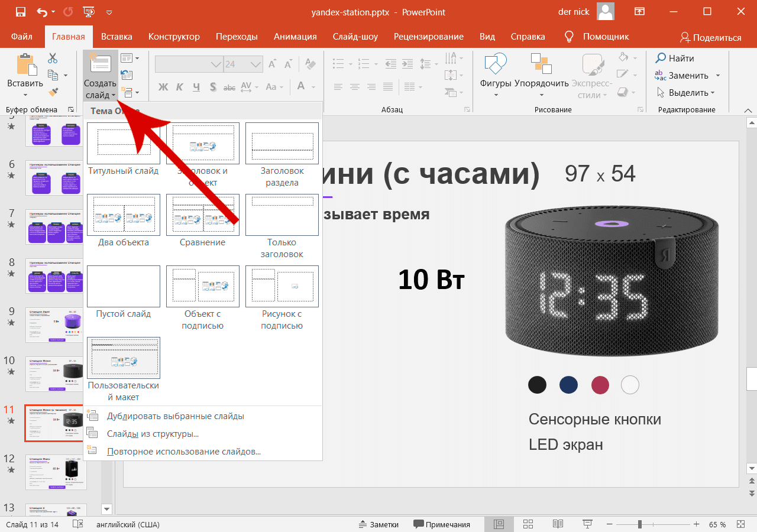Click the Save icon in title bar

click(x=20, y=12)
